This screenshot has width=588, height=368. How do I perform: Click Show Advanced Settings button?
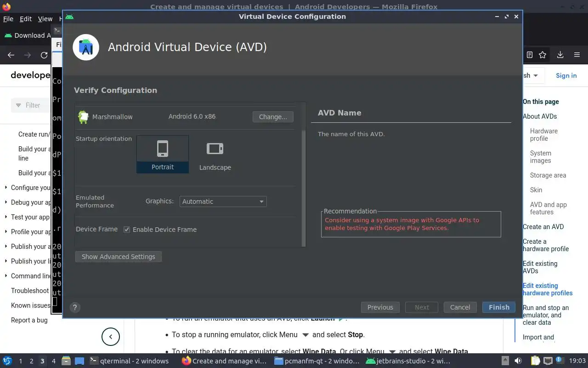click(x=119, y=257)
